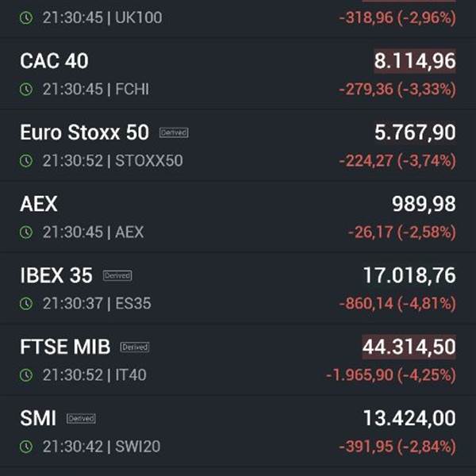Click the Derived badge next to IBEX 35

point(117,275)
